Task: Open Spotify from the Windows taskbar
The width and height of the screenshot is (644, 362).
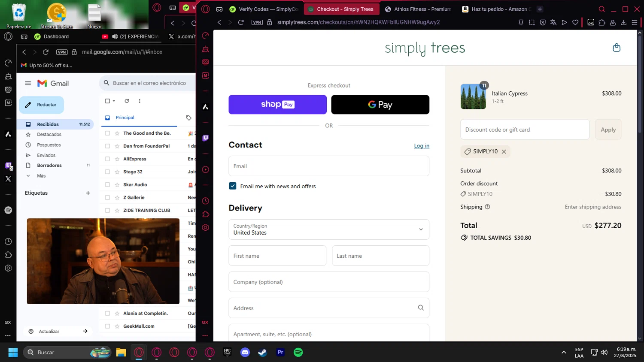Action: pyautogui.click(x=298, y=352)
